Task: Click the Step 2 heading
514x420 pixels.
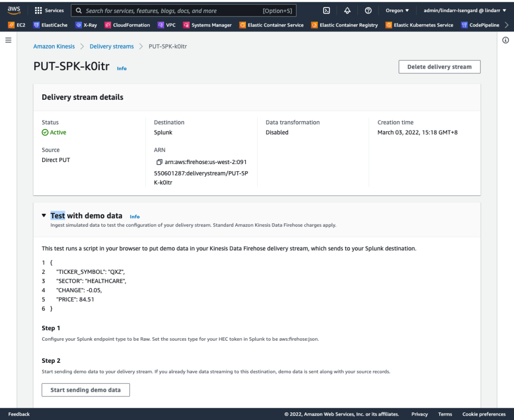Action: 51,360
